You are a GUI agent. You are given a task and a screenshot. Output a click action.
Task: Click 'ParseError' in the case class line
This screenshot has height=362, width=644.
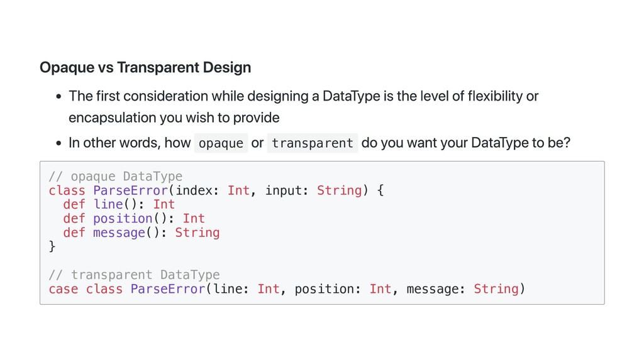click(x=167, y=289)
